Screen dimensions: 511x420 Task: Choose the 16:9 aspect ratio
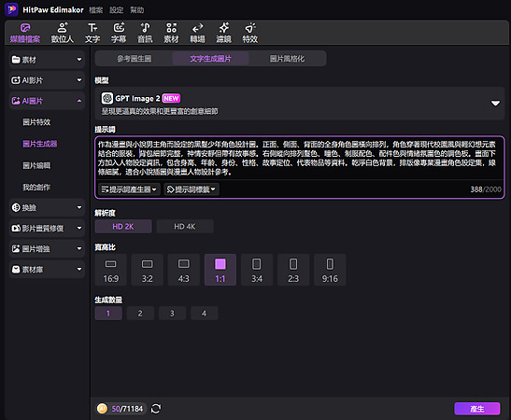point(111,270)
